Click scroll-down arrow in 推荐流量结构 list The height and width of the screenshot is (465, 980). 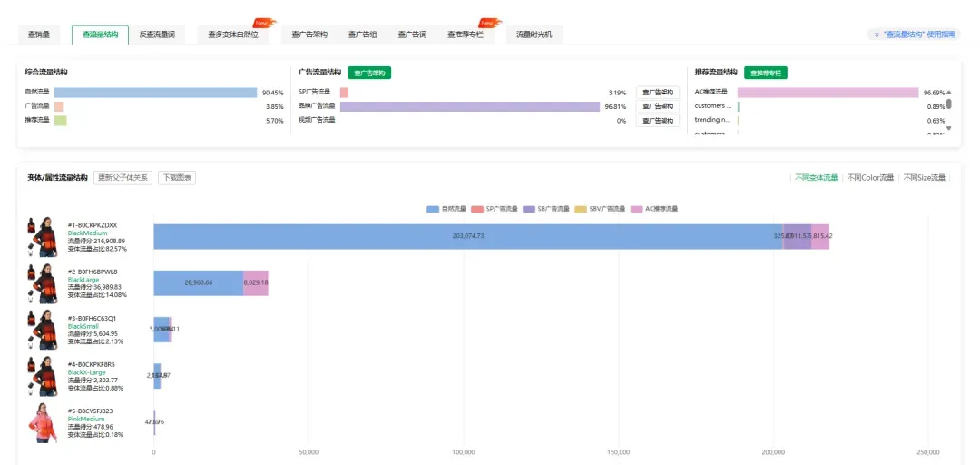[x=949, y=128]
